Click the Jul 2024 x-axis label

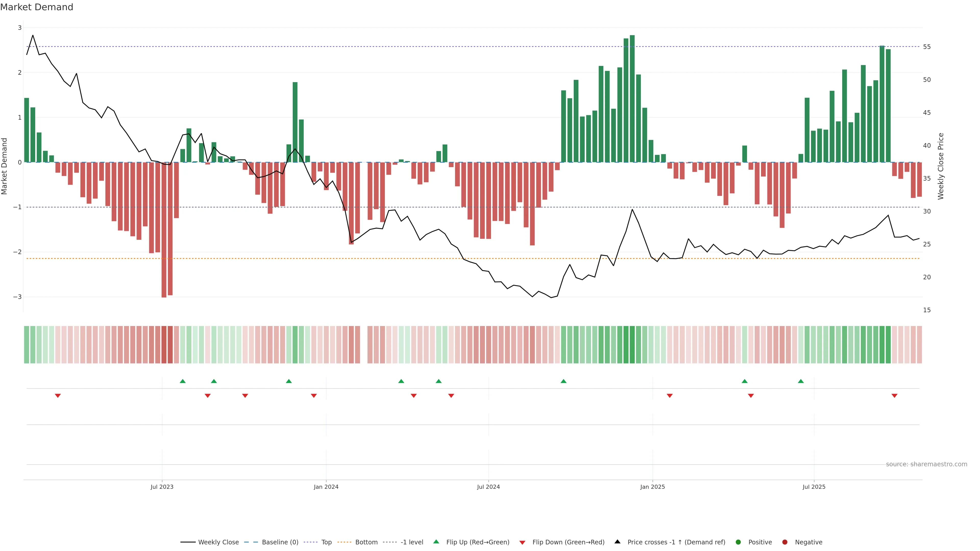point(488,487)
